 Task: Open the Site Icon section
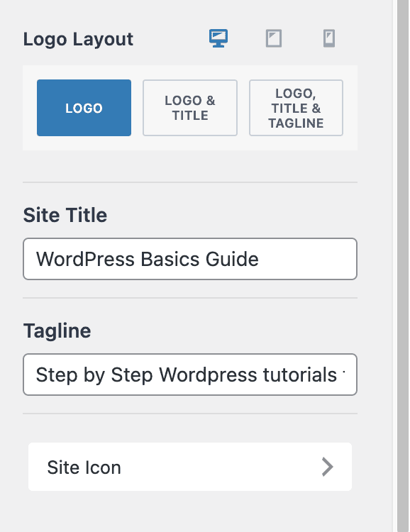190,467
